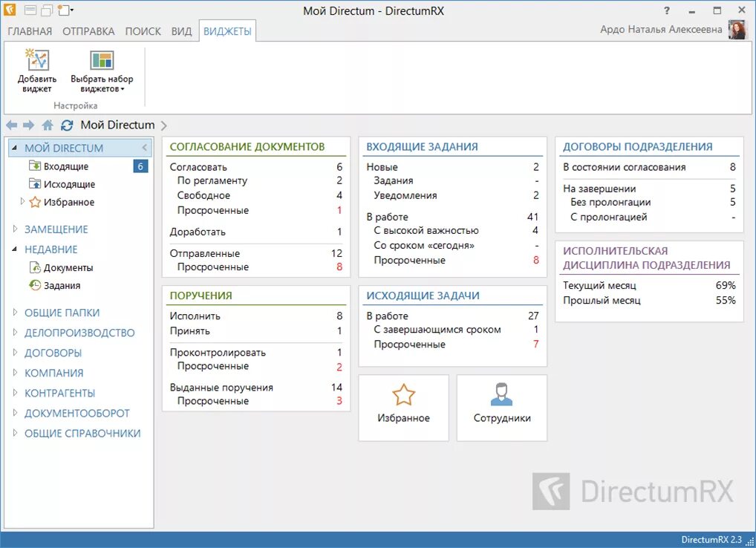
Task: Click the recent Документы icon
Action: 35,267
